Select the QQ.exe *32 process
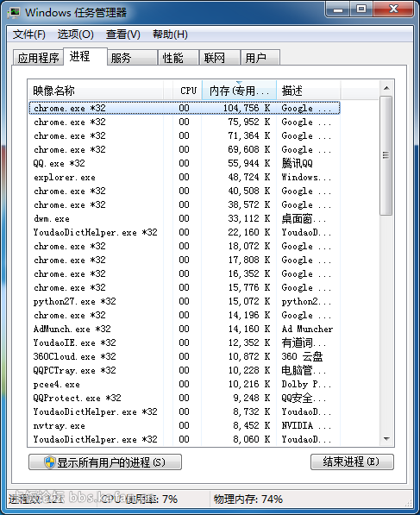This screenshot has width=420, height=515. [x=185, y=163]
